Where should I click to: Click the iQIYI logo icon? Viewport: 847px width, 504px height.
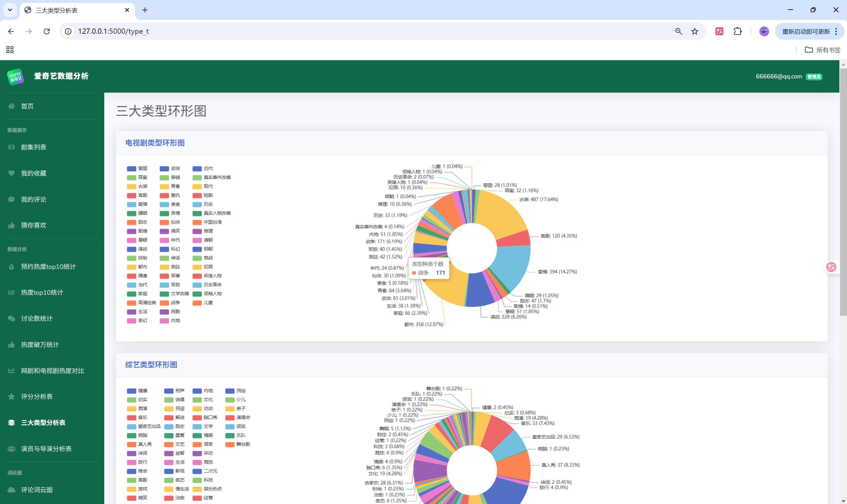(15, 76)
